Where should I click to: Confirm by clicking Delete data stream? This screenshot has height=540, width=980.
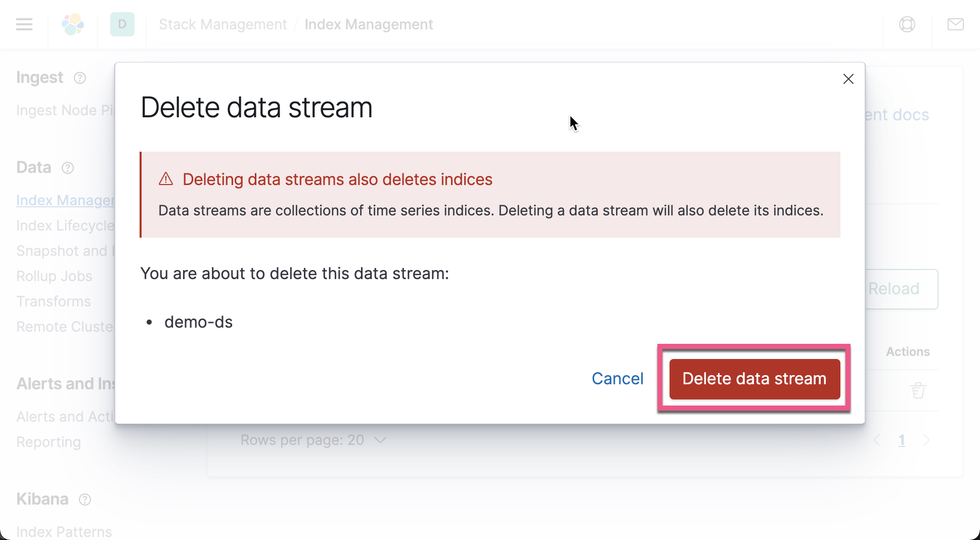point(753,379)
